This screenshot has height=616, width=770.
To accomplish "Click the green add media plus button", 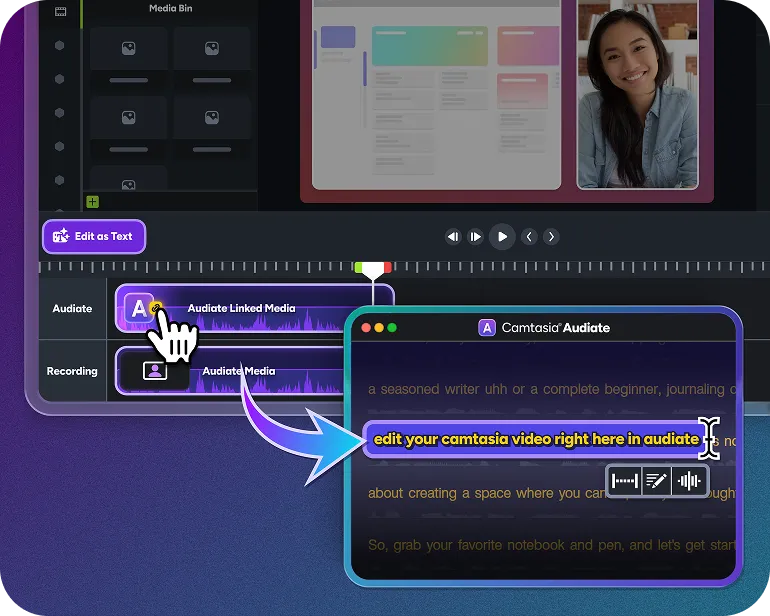I will click(93, 201).
